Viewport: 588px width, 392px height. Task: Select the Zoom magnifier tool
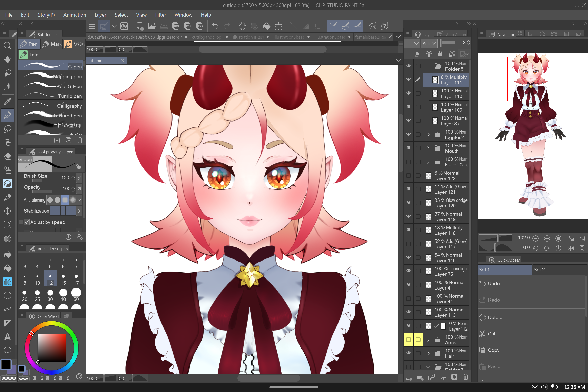tap(8, 46)
